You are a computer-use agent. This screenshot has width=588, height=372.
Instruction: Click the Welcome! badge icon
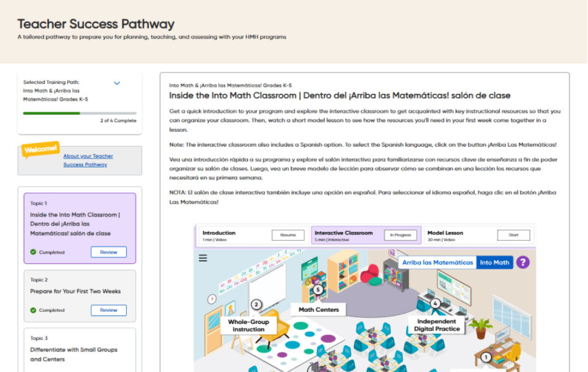pos(40,149)
